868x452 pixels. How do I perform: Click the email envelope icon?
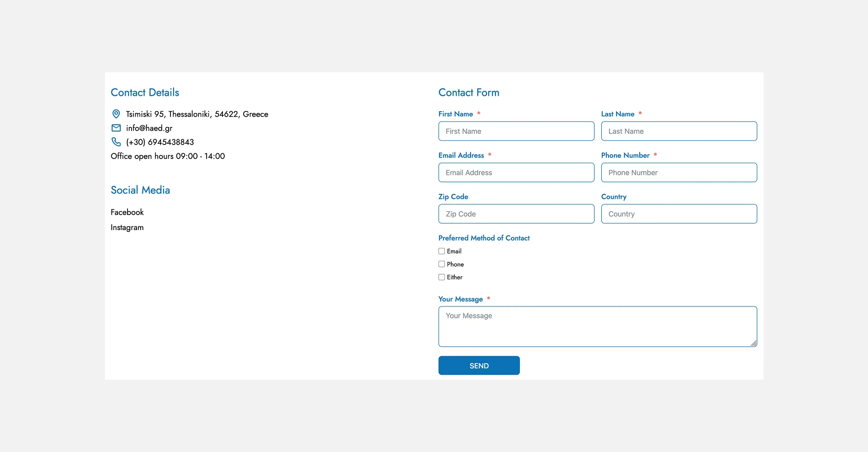tap(116, 128)
